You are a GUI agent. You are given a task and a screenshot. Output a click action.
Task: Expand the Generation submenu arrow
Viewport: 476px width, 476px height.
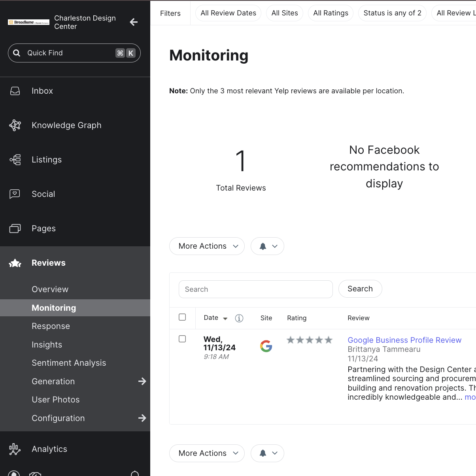pyautogui.click(x=142, y=381)
